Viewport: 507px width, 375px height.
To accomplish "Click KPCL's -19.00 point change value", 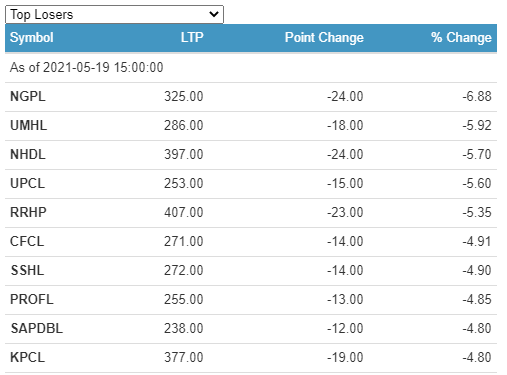I will point(345,357).
